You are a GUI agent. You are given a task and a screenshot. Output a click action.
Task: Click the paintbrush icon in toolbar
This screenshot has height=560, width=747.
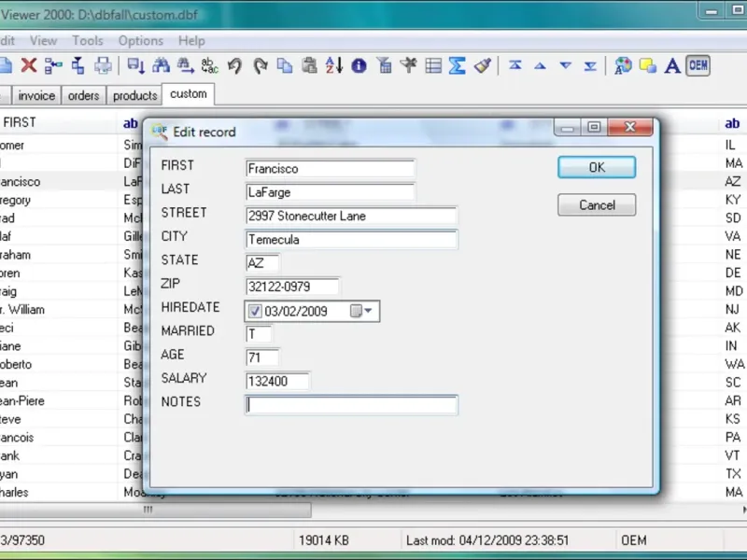483,65
